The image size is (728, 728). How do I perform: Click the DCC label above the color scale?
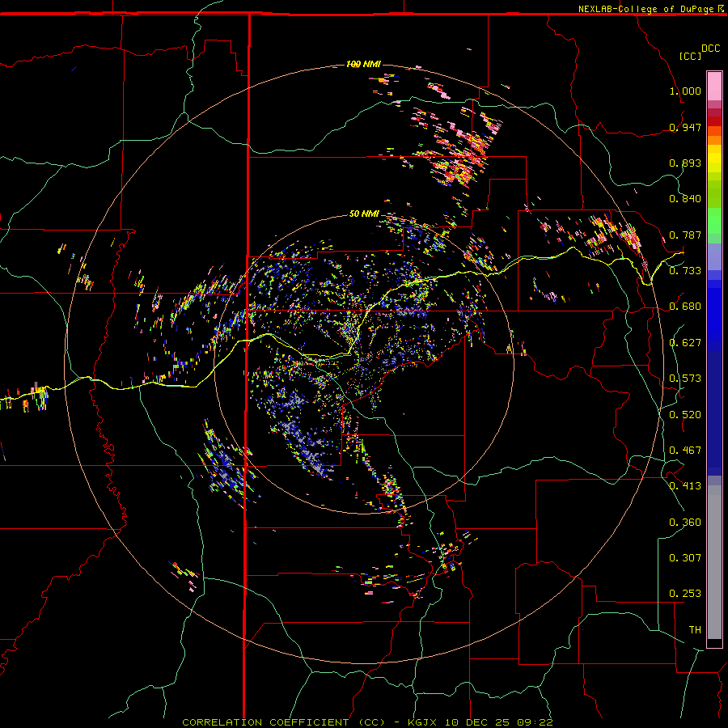point(710,49)
